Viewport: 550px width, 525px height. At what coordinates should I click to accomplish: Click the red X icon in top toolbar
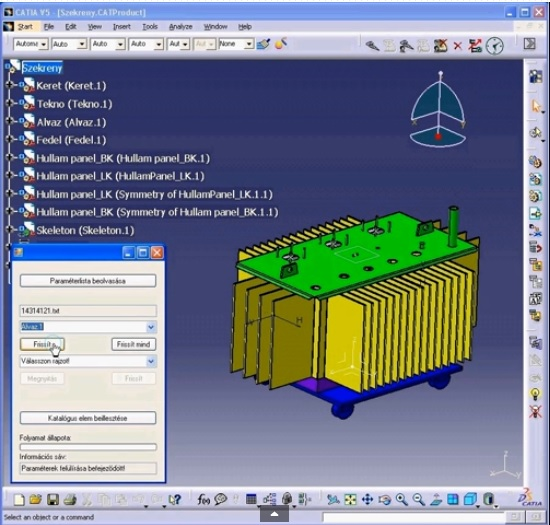pyautogui.click(x=458, y=46)
